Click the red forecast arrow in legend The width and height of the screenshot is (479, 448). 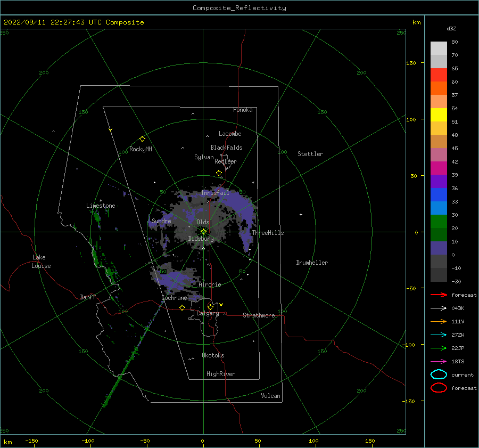[x=439, y=295]
